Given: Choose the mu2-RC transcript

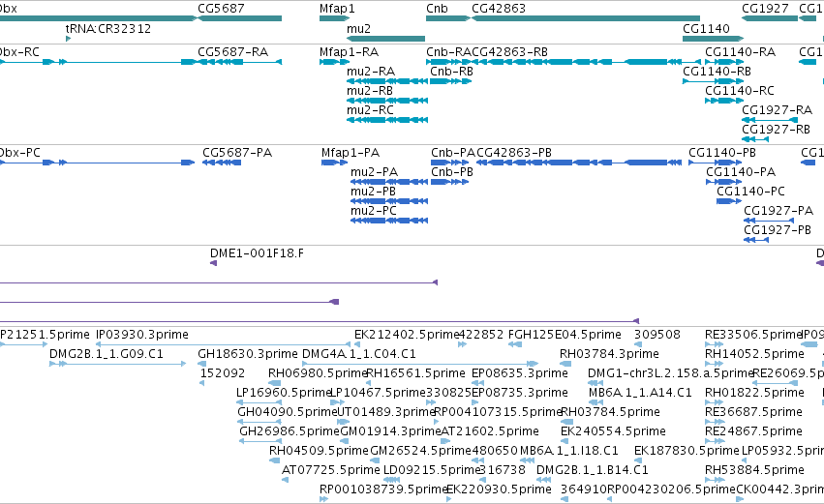Looking at the screenshot, I should (x=387, y=120).
